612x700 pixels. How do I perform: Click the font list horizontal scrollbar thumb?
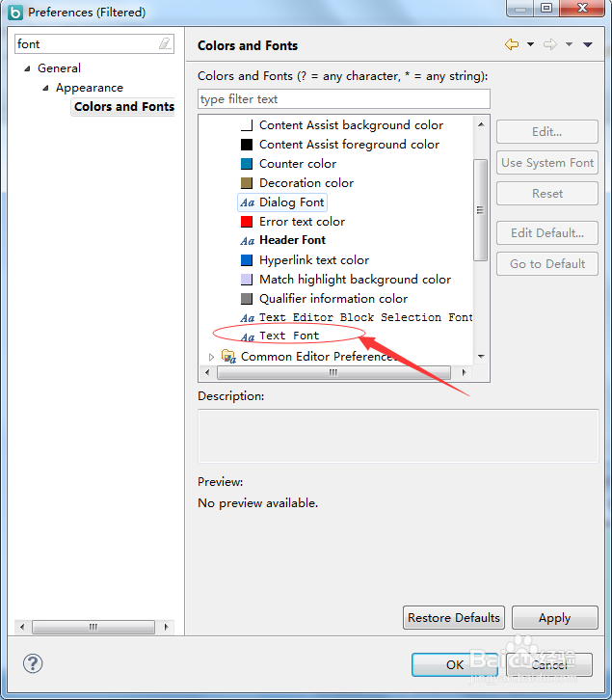(x=333, y=372)
